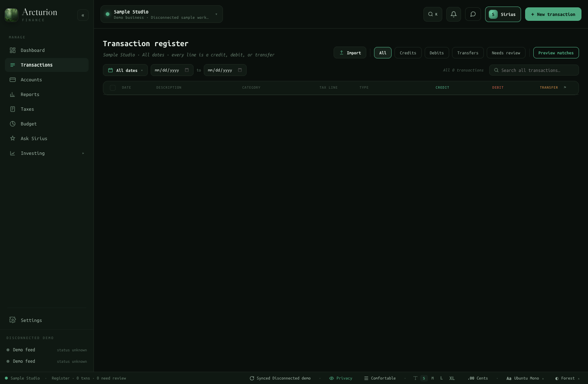Expand the Investing submenu arrow
The image size is (588, 384).
(83, 153)
